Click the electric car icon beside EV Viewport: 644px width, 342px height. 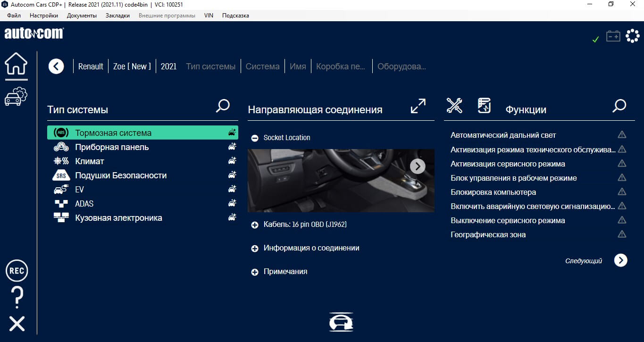61,190
